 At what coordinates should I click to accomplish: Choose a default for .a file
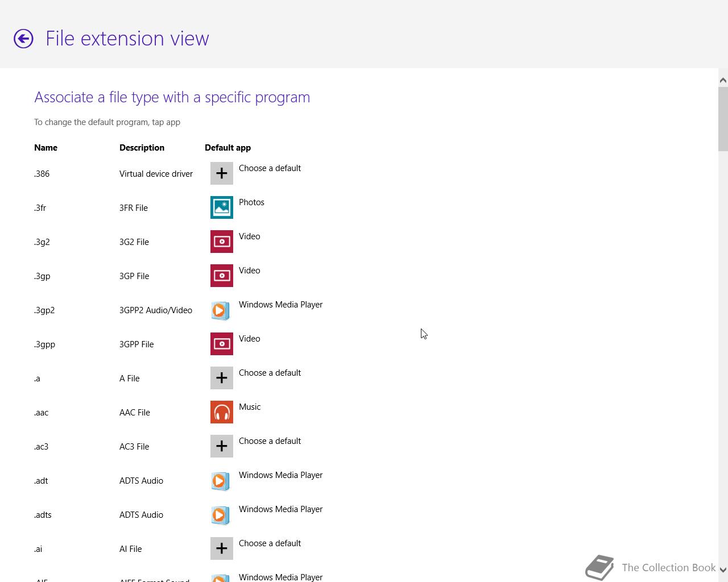pos(270,373)
